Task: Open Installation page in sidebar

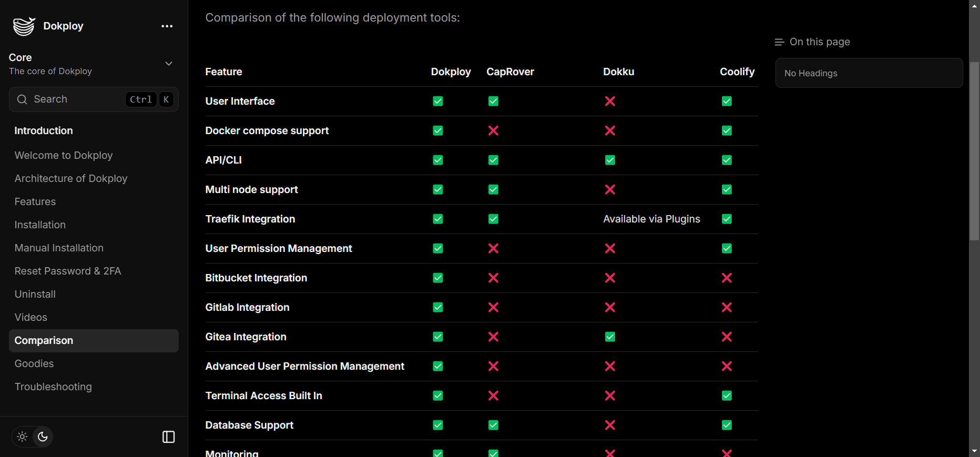Action: pos(40,225)
